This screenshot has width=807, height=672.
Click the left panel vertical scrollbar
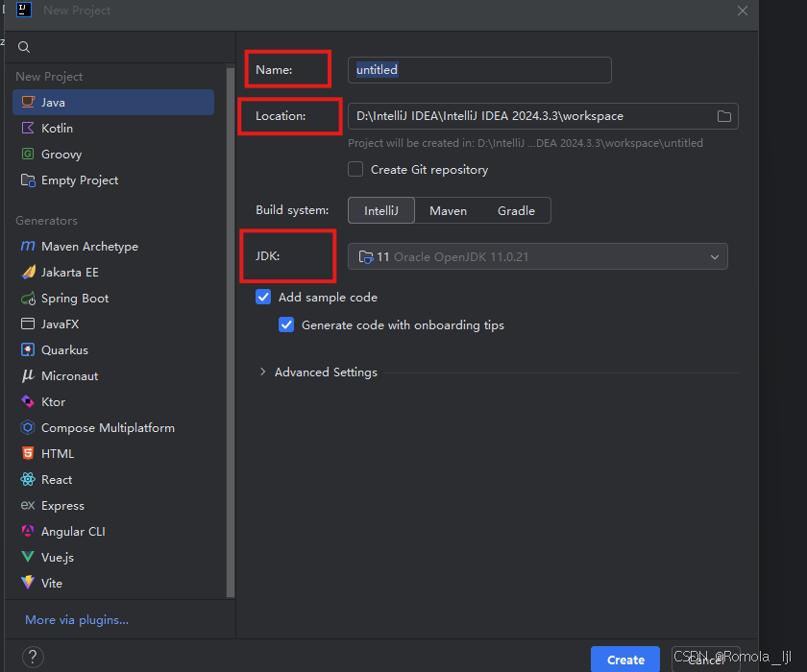click(x=231, y=333)
